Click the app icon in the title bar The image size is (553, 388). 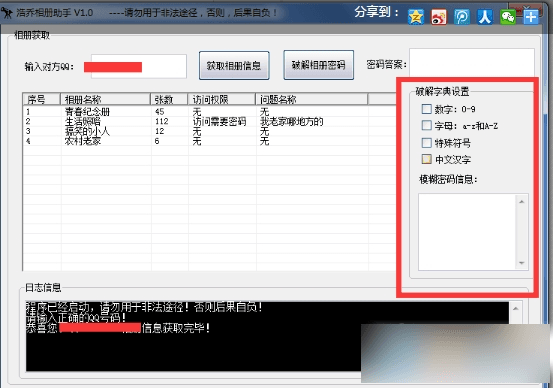tap(6, 13)
